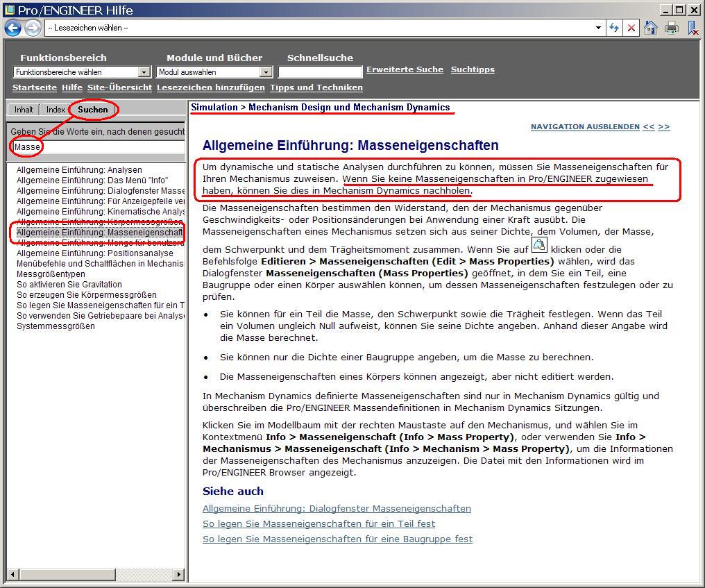Go to Startseite link

35,87
